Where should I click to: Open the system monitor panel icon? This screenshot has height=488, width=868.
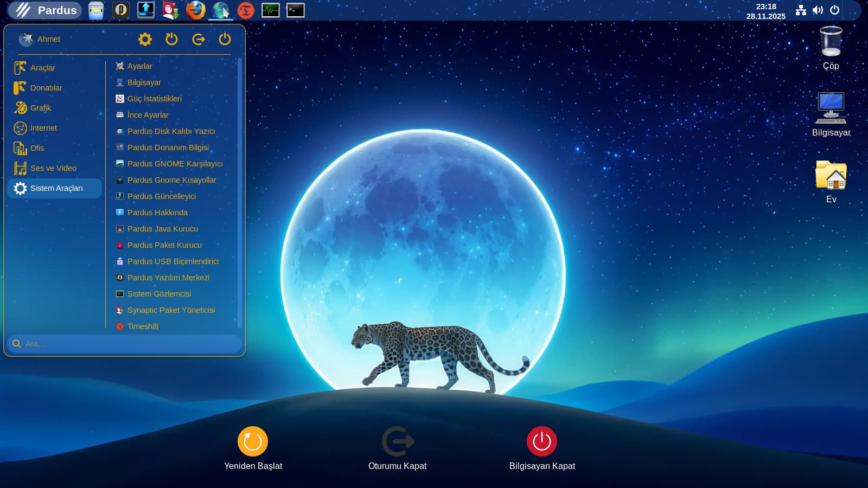click(270, 10)
